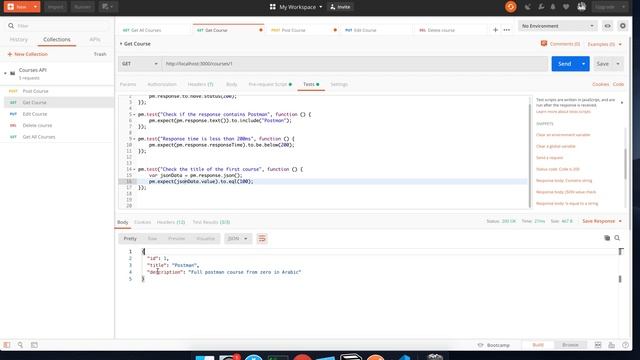Screen dimensions: 640x360
Task: Switch to the History sidebar tab
Action: 18,40
